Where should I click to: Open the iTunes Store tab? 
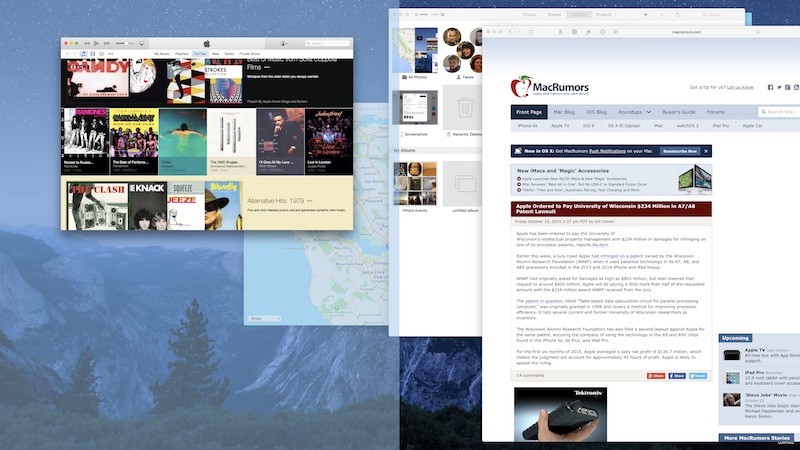(x=249, y=53)
